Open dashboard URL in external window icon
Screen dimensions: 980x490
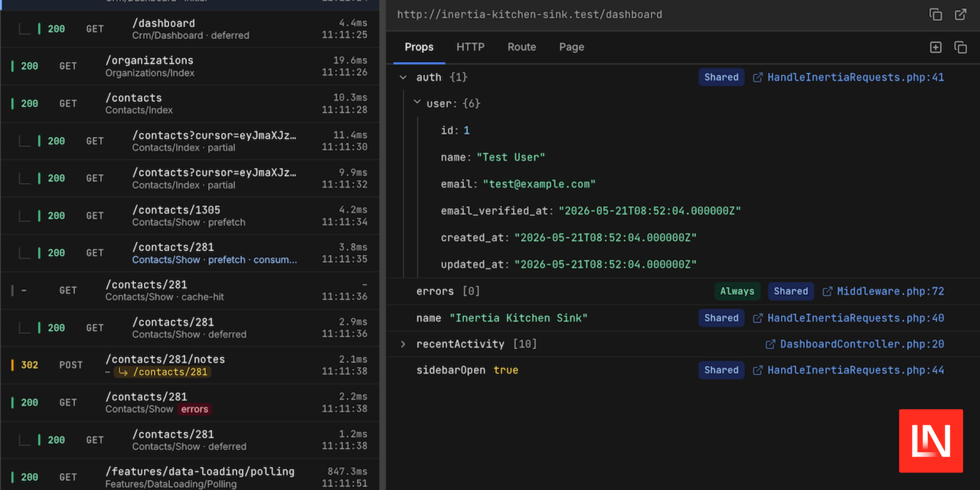[960, 14]
